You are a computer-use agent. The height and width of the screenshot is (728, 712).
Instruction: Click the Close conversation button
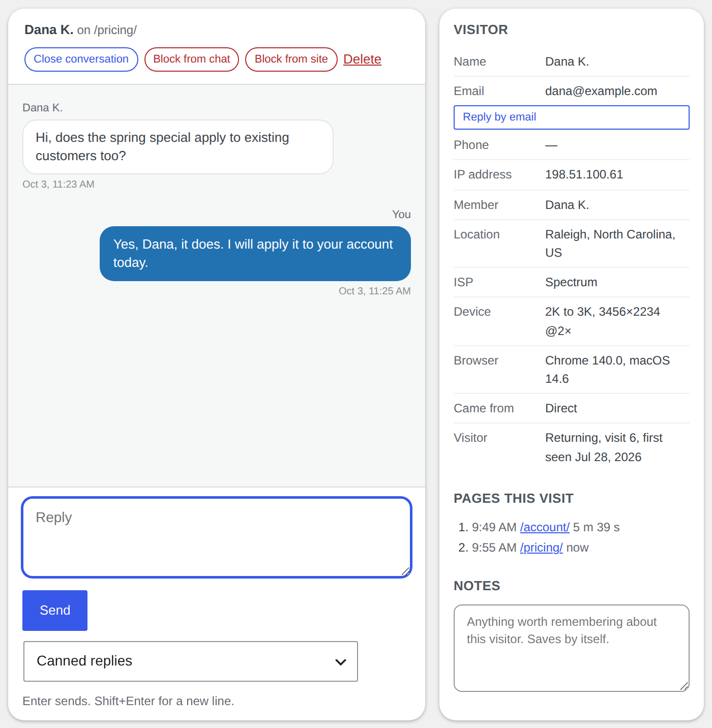pos(81,59)
